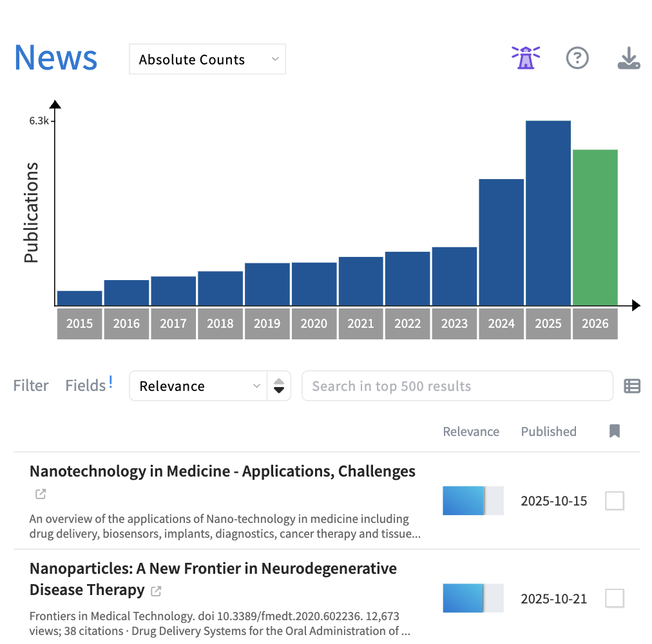Open external link for Nanoparticles Frontier article
This screenshot has width=652, height=644.
click(x=155, y=591)
